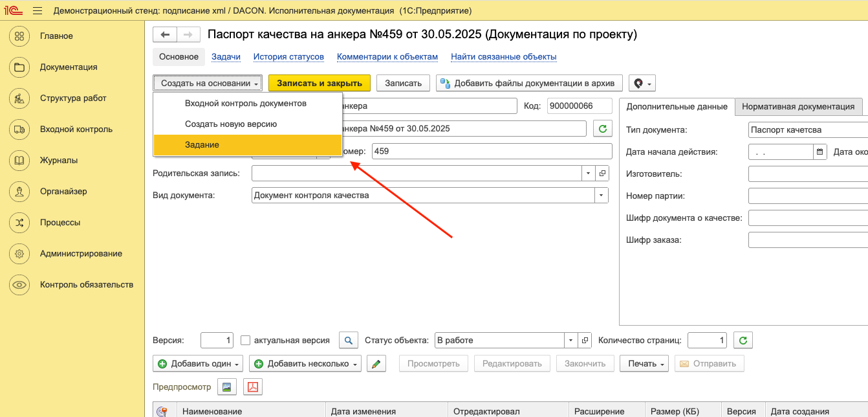
Task: Click the red PDF preview icon
Action: coord(252,387)
